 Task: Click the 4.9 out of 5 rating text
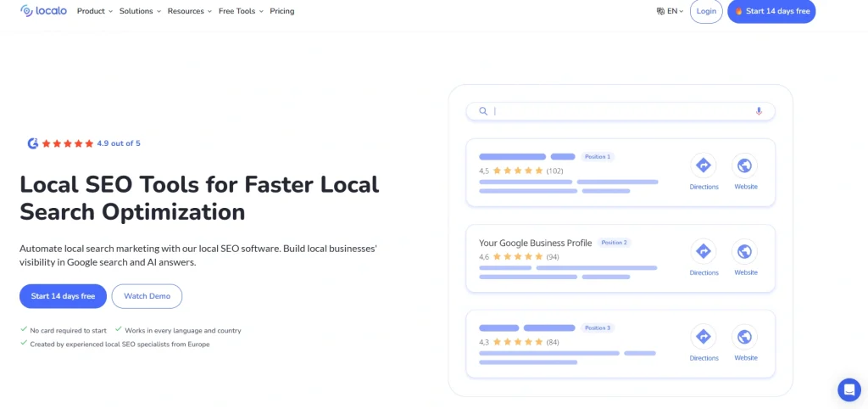[119, 143]
